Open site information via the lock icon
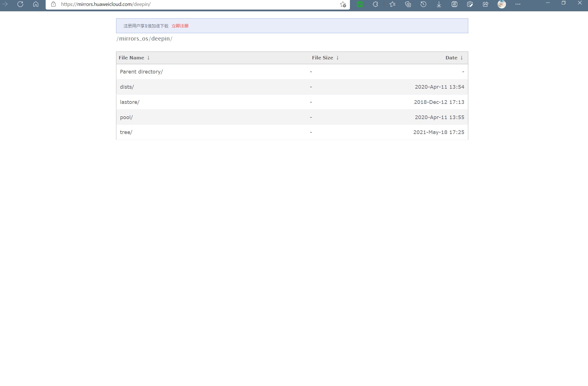Image resolution: width=588 pixels, height=386 pixels. tap(54, 4)
